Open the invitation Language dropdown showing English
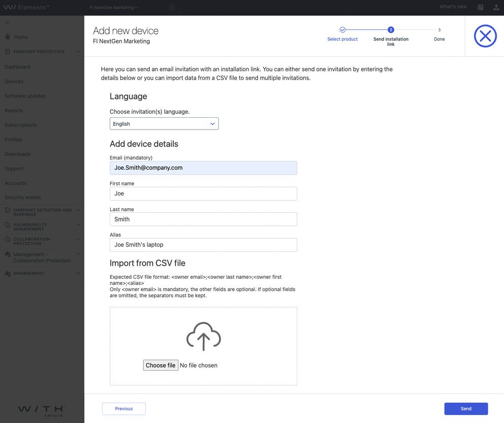The width and height of the screenshot is (504, 423). (x=164, y=123)
